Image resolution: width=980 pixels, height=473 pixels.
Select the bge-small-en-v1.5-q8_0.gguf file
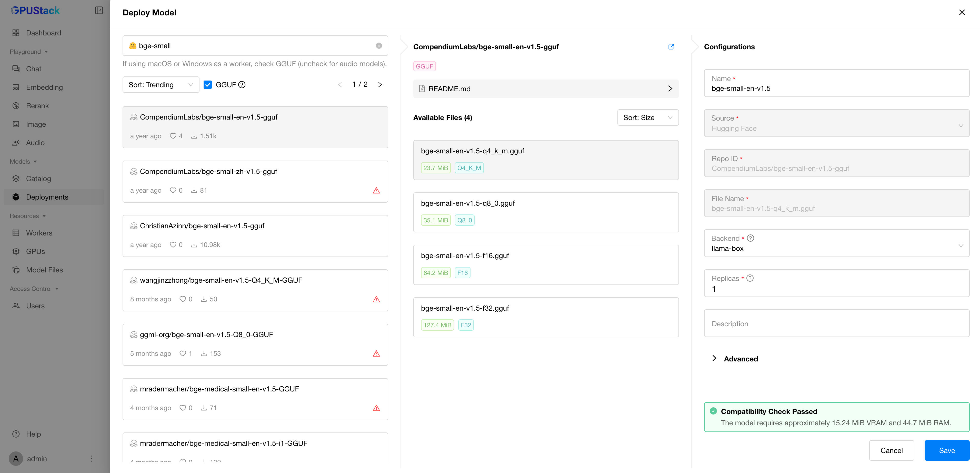[546, 212]
